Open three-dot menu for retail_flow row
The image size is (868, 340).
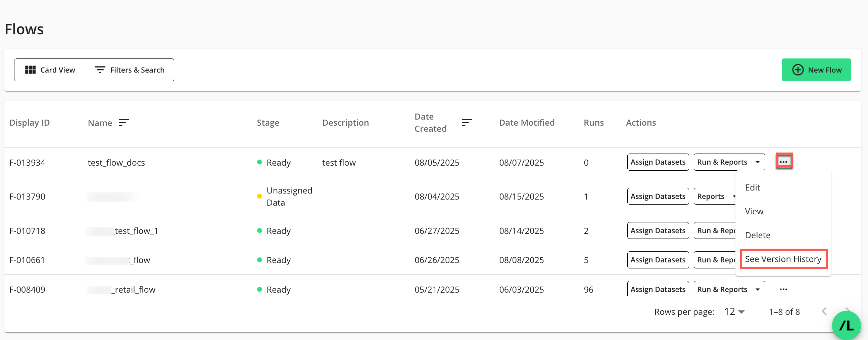click(x=783, y=289)
